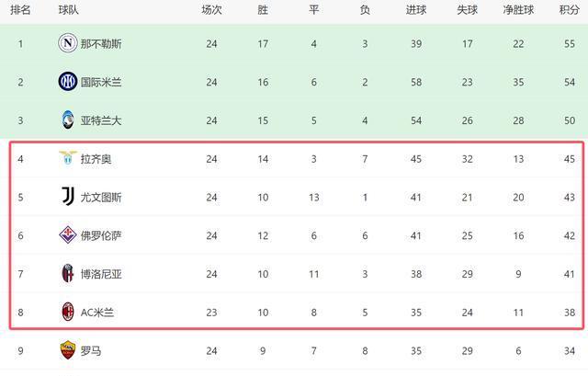The height and width of the screenshot is (376, 588).
Task: Click the Juventus club logo
Action: point(67,197)
